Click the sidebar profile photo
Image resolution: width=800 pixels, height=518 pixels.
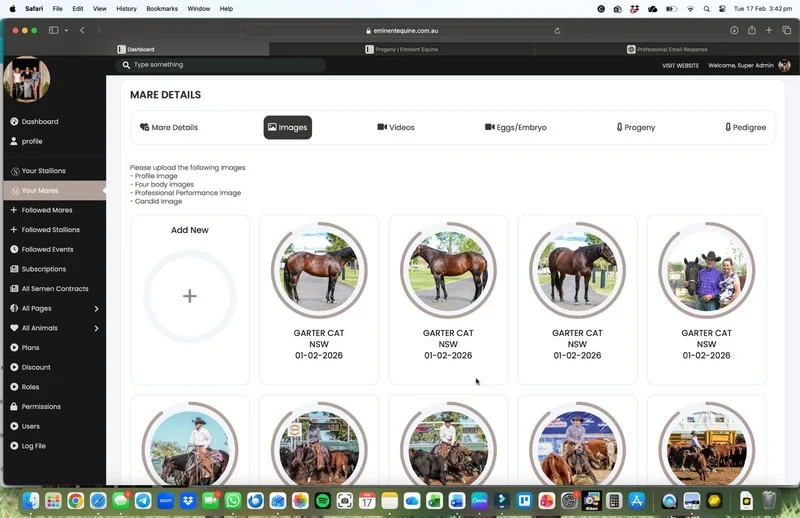[x=27, y=79]
